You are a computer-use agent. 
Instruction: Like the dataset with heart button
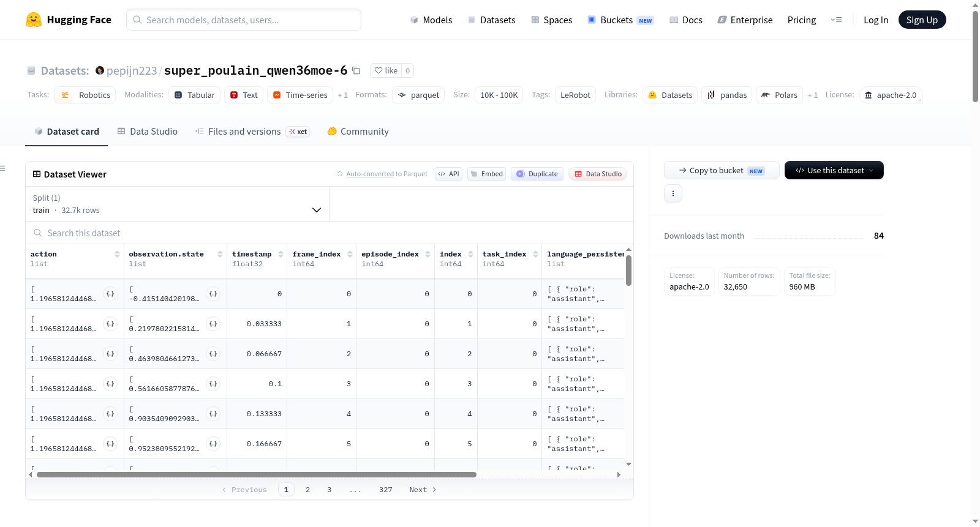(386, 70)
